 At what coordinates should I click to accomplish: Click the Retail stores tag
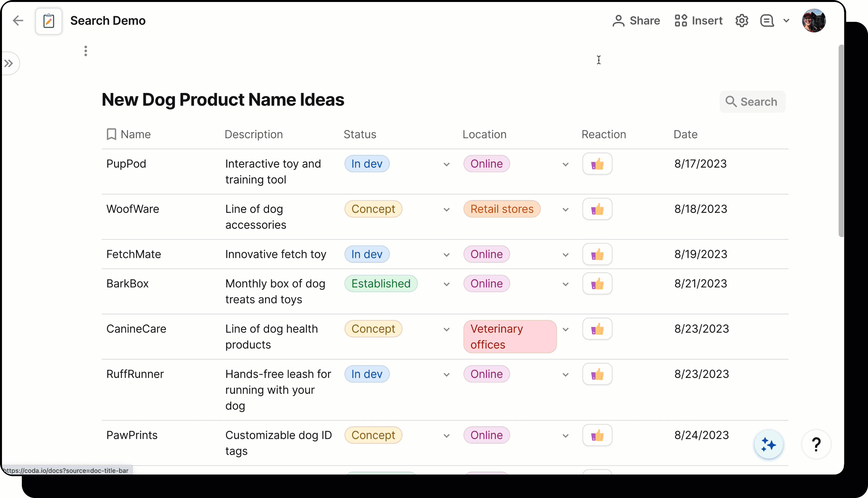click(502, 209)
